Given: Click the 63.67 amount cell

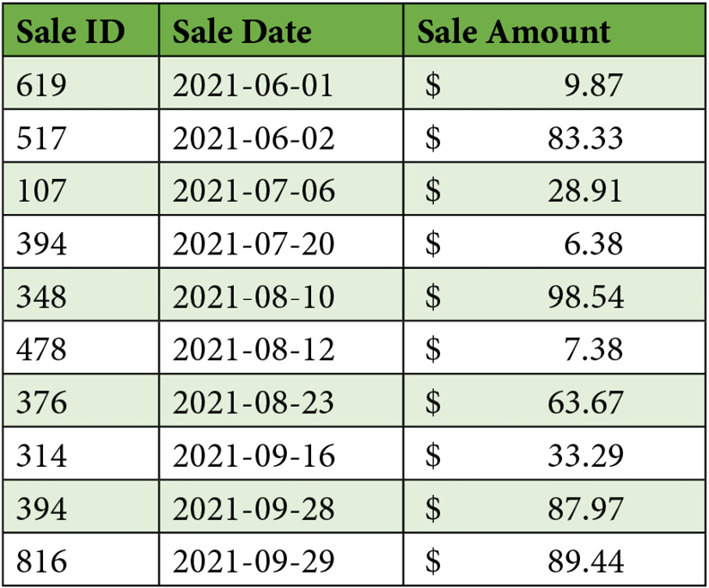Looking at the screenshot, I should click(x=585, y=402).
